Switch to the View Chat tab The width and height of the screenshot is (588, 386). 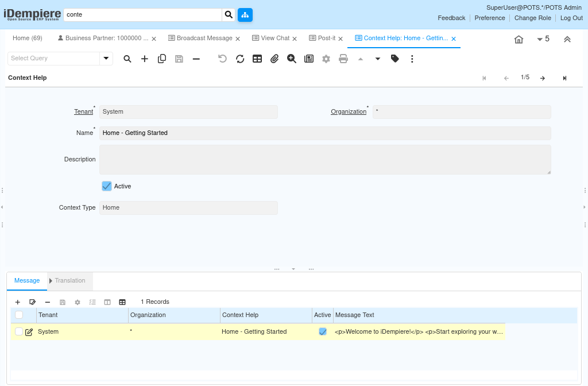271,38
